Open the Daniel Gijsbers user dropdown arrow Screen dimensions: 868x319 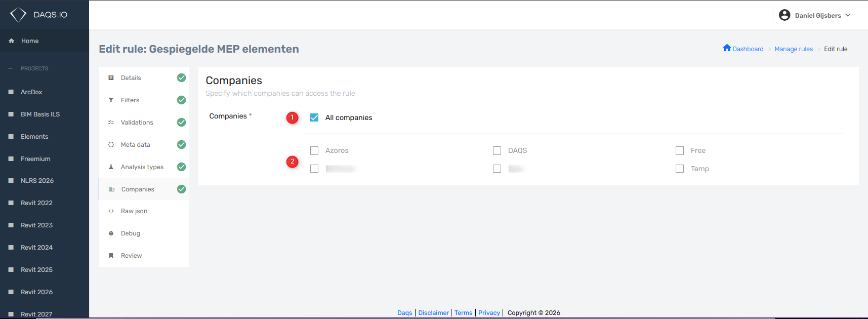click(x=848, y=15)
